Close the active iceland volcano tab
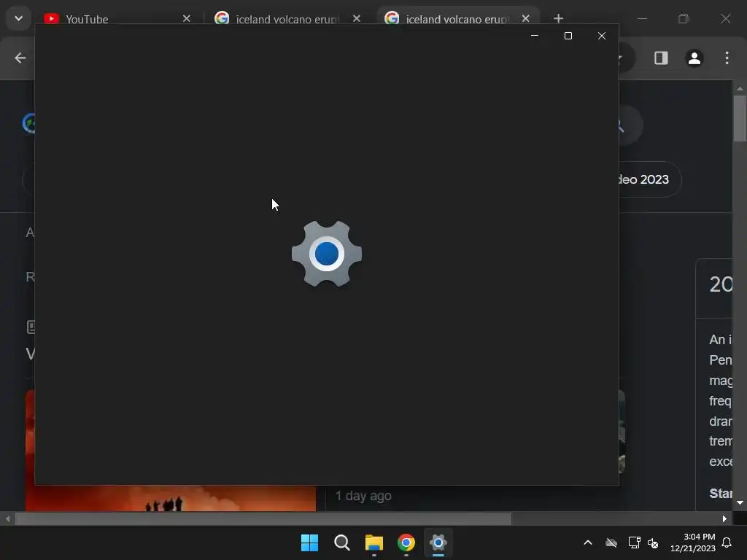The width and height of the screenshot is (747, 560). [x=525, y=18]
